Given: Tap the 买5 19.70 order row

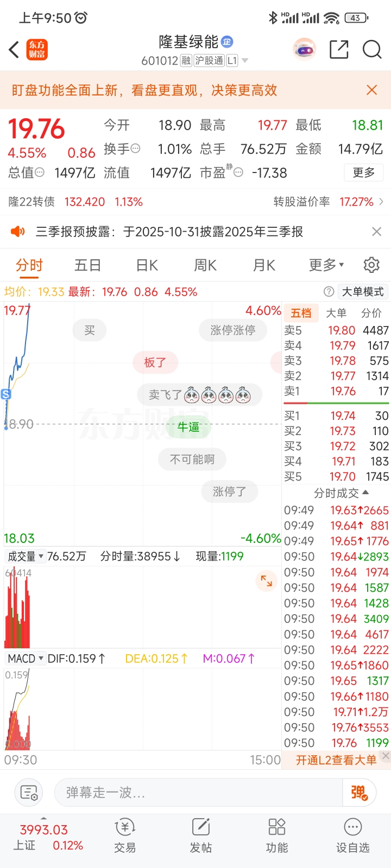Looking at the screenshot, I should [x=336, y=476].
